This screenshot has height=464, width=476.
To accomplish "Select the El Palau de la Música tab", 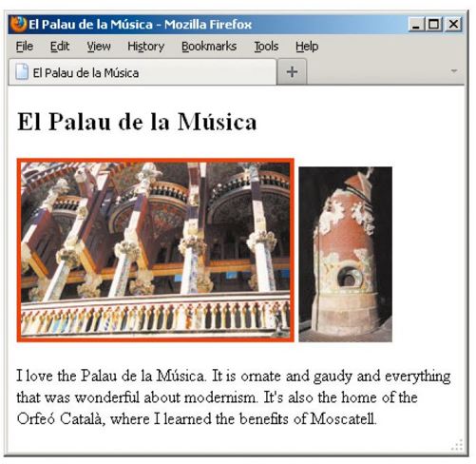I will coord(143,72).
